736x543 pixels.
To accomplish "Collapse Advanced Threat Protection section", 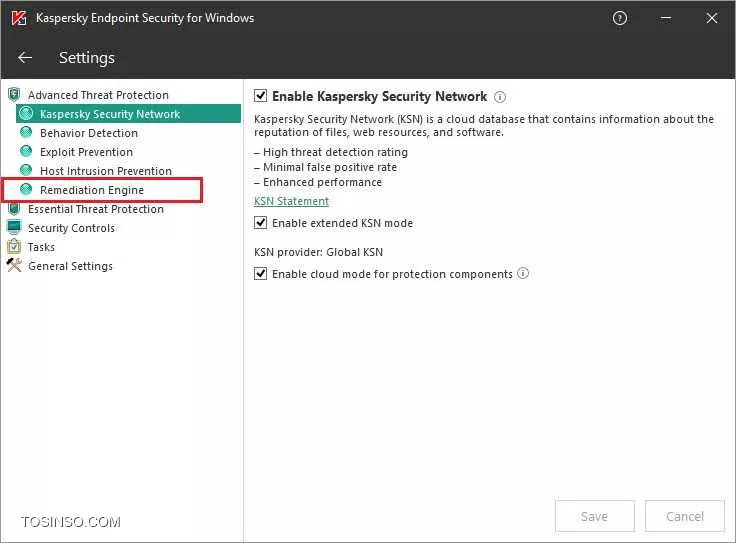I will (x=98, y=95).
